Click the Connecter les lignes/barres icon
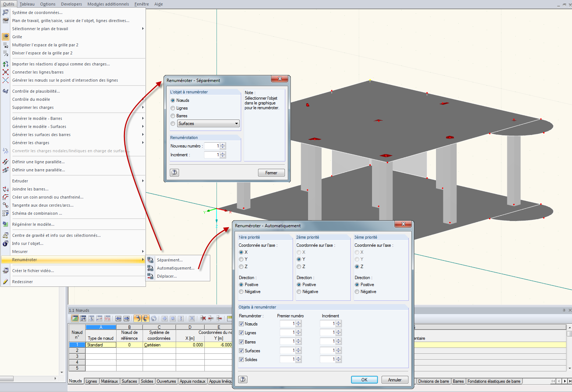Screen dimensions: 572x392 (6, 72)
